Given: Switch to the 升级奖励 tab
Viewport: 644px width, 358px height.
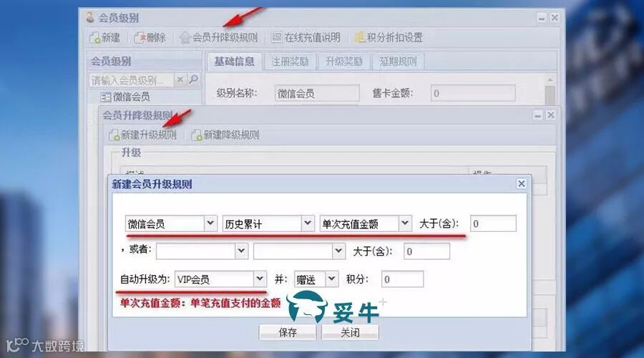Looking at the screenshot, I should [x=343, y=62].
